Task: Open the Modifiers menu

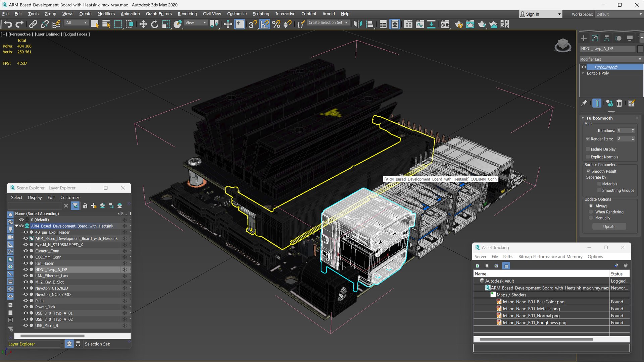Action: 106,14
